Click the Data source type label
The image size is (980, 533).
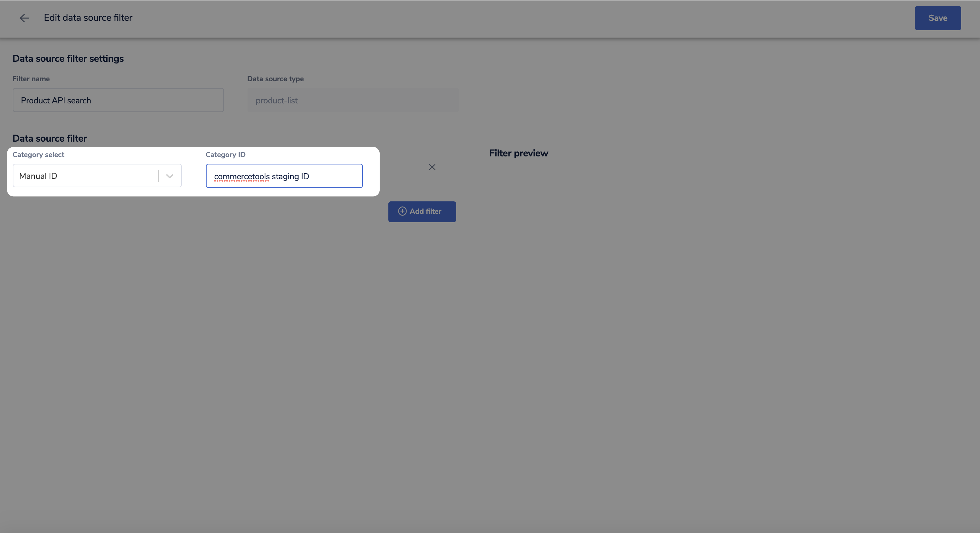tap(275, 79)
